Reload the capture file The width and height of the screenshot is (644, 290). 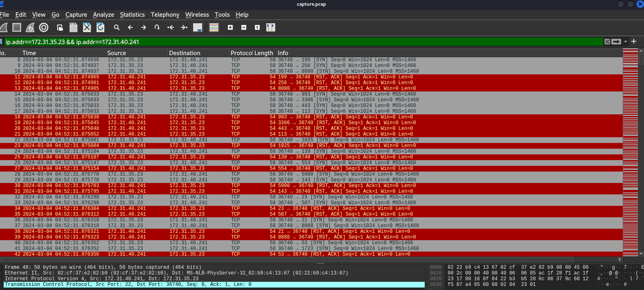(100, 27)
